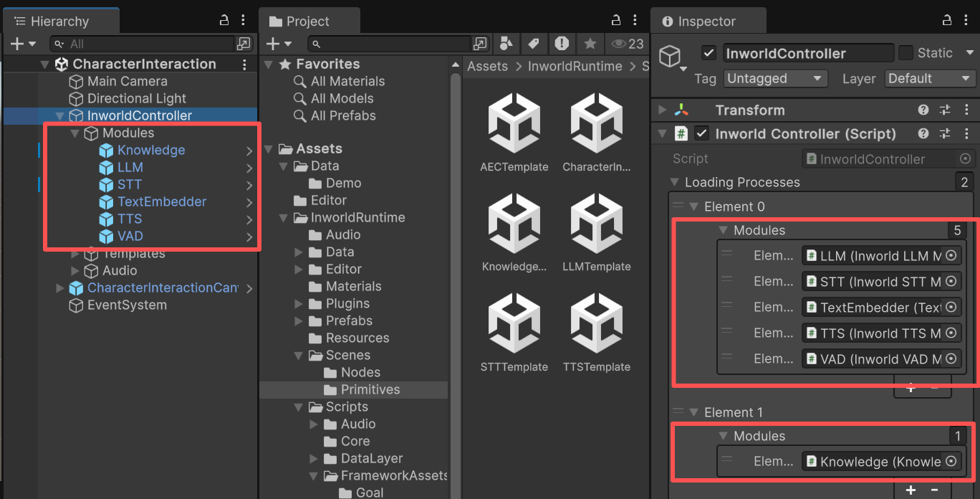Click InworldRuntime in breadcrumb path

575,67
